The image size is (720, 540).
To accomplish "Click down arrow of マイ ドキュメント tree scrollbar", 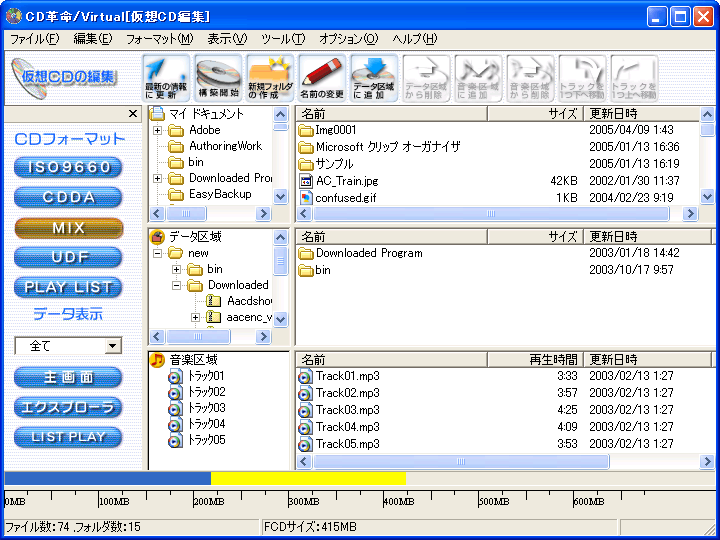I will (x=281, y=197).
